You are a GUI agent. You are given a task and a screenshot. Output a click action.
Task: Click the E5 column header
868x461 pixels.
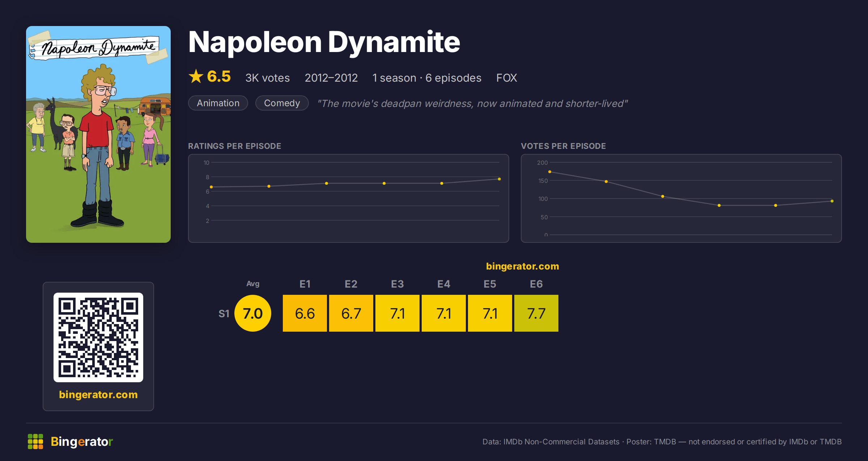click(x=490, y=284)
